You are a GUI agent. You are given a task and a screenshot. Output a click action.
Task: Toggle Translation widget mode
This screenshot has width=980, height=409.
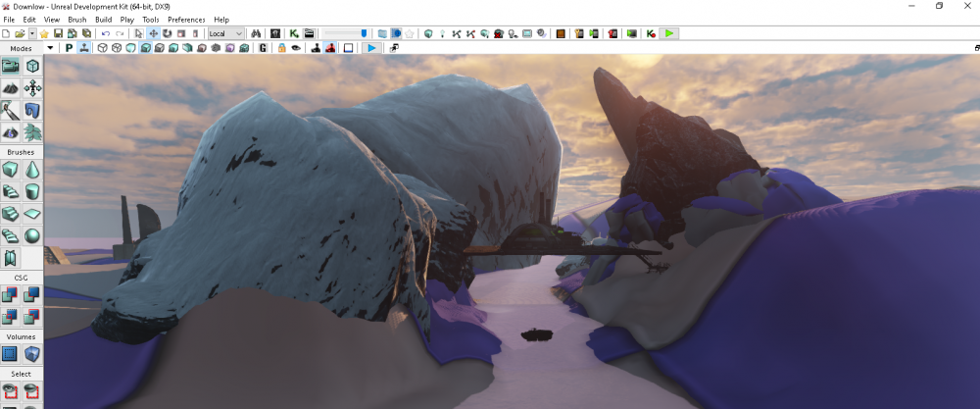pyautogui.click(x=153, y=33)
